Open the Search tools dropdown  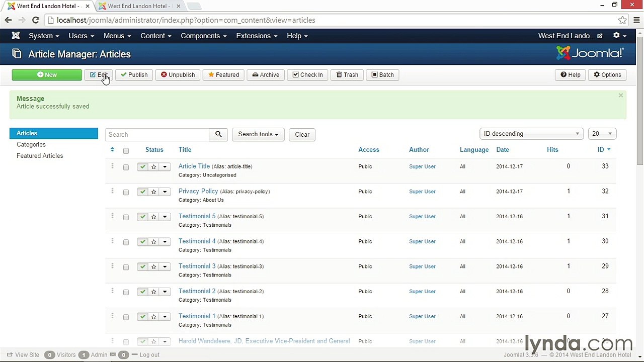258,134
